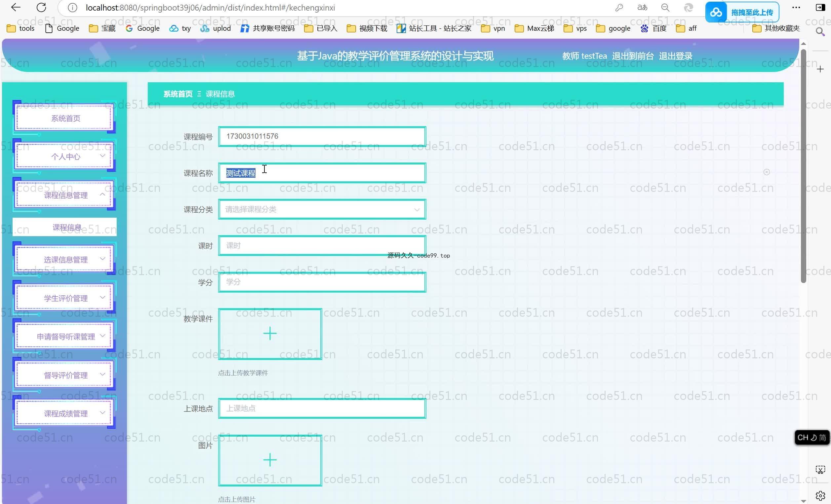Click the 课程信息 breadcrumb text
The width and height of the screenshot is (831, 504).
(x=220, y=94)
